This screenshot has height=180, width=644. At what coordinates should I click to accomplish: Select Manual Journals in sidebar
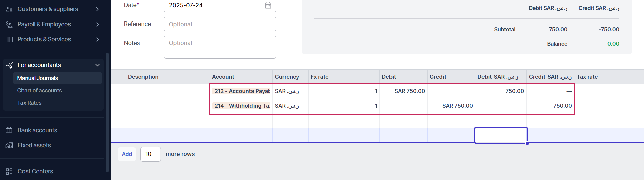click(x=38, y=78)
